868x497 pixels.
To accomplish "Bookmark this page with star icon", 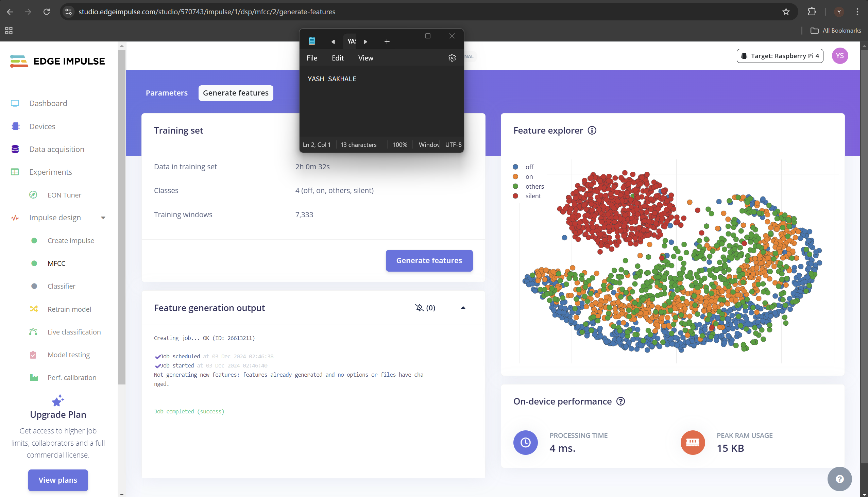I will point(786,12).
